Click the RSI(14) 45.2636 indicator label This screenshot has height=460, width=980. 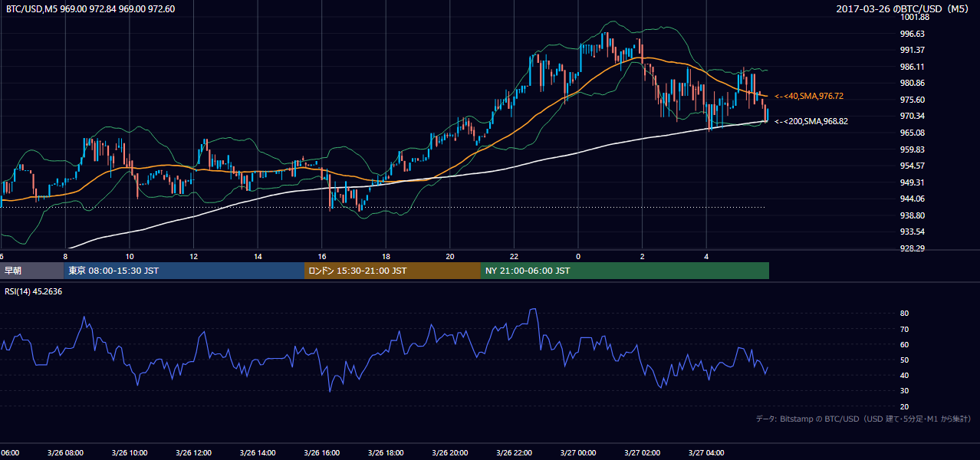(x=34, y=291)
